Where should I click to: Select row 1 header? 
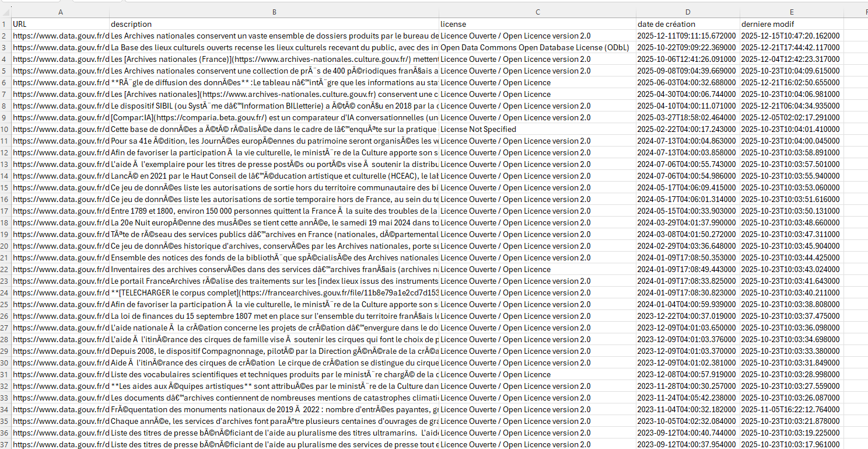coord(5,24)
